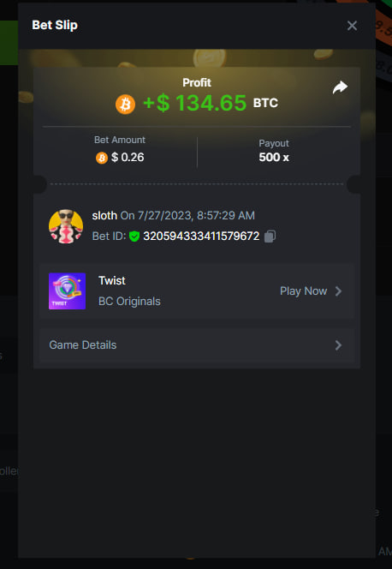Copy the Bet ID with copy icon
392x569 pixels.
(270, 237)
